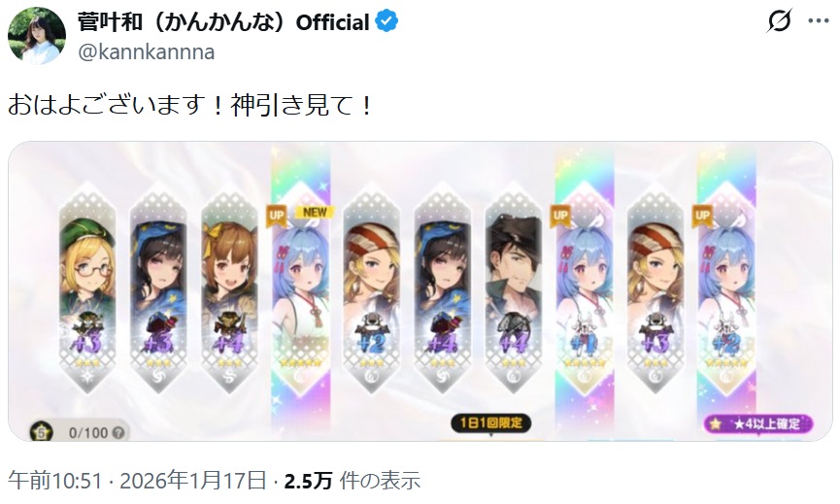Click the 午前10:51 2026年1月17日 timestamp
Viewport: 840px width, 504px height.
point(137,481)
